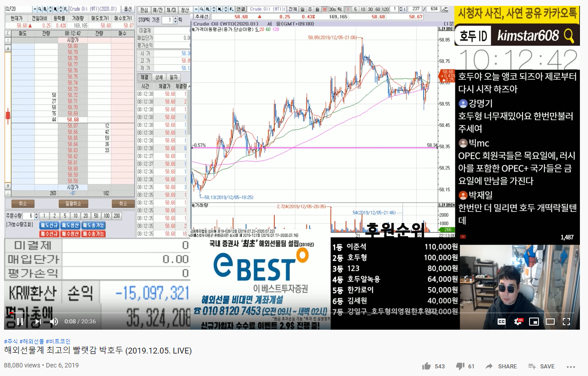Set order quantity preset to 50
588x376 pixels.
click(96, 216)
